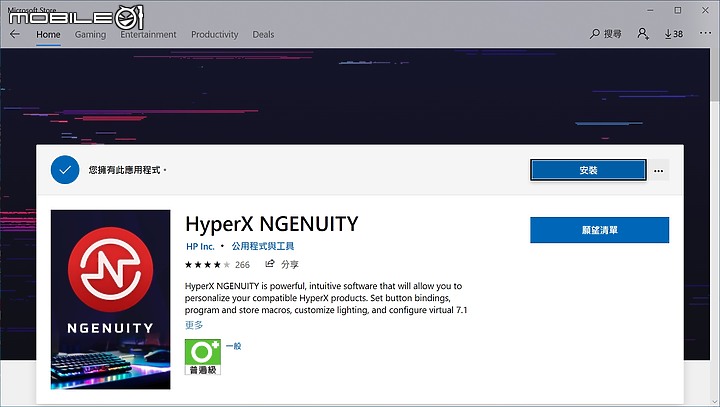Minimize the Microsoft Store window
720x407 pixels.
point(650,10)
